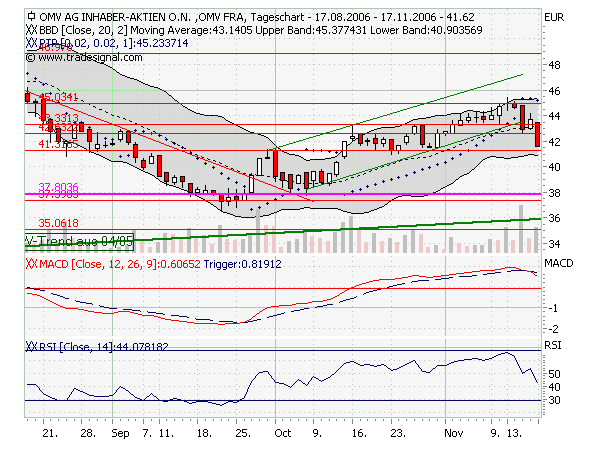Image resolution: width=600 pixels, height=450 pixels.
Task: Click the -2 tick on MACD axis
Action: pos(553,329)
